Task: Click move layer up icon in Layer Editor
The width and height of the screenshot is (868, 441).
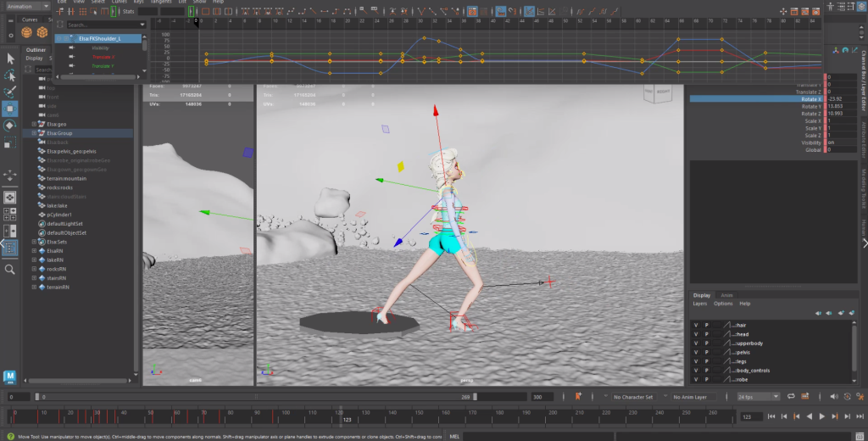Action: coord(819,314)
